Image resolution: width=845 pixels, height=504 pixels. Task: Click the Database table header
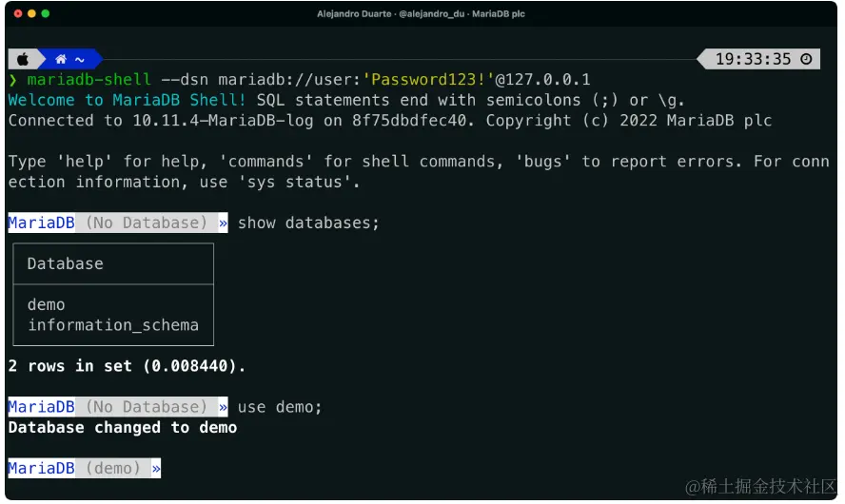coord(66,263)
